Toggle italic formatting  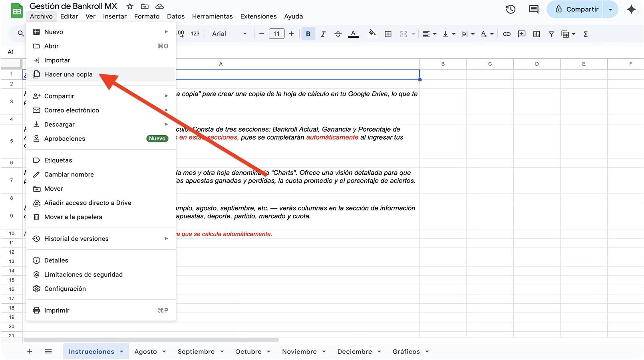click(x=323, y=34)
